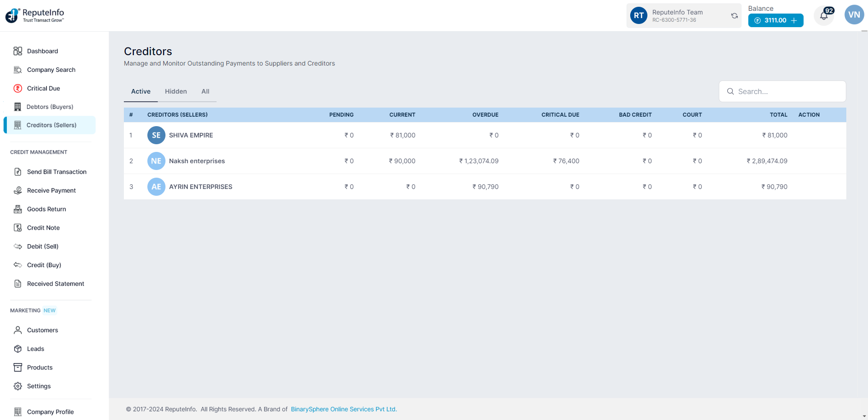
Task: Open Send Bill Transaction page
Action: coord(57,172)
